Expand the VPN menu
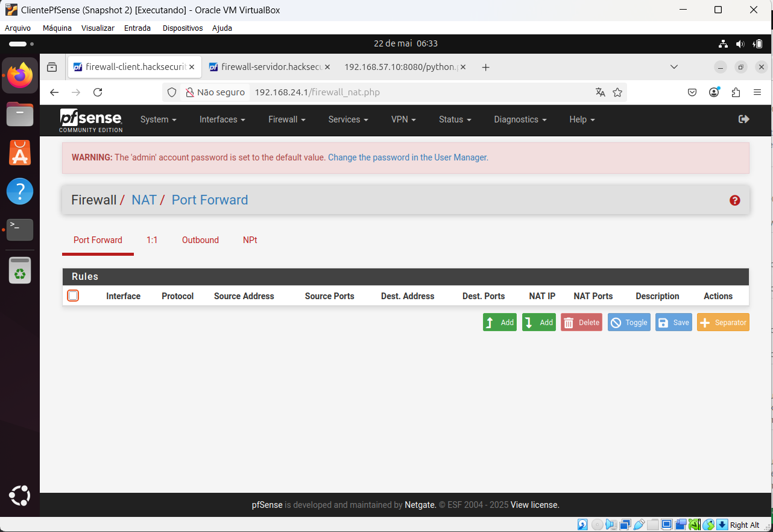Viewport: 773px width, 532px height. coord(403,119)
